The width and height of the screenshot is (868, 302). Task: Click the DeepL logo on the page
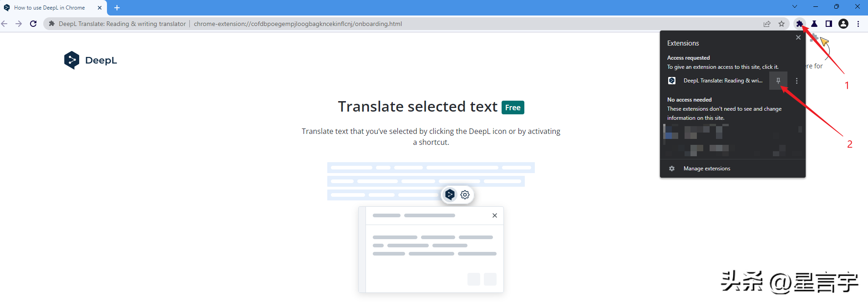[x=91, y=60]
